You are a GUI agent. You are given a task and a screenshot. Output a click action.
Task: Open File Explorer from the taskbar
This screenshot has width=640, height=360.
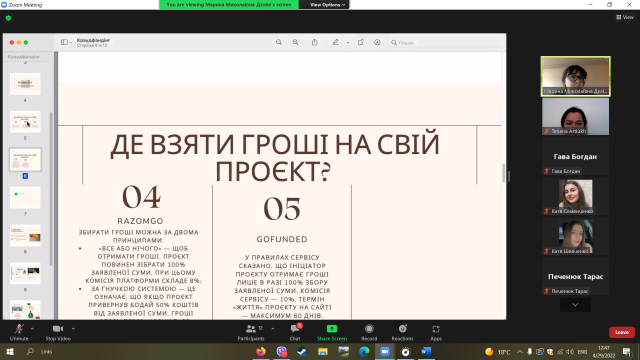point(323,351)
